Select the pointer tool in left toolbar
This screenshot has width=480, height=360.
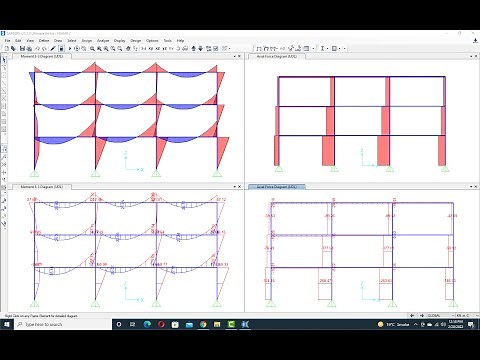pos(4,60)
